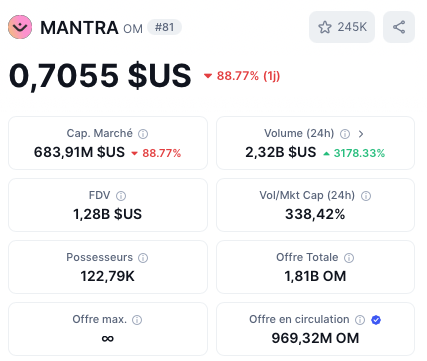Select the #81 rank badge
Image resolution: width=427 pixels, height=361 pixels.
pos(165,27)
